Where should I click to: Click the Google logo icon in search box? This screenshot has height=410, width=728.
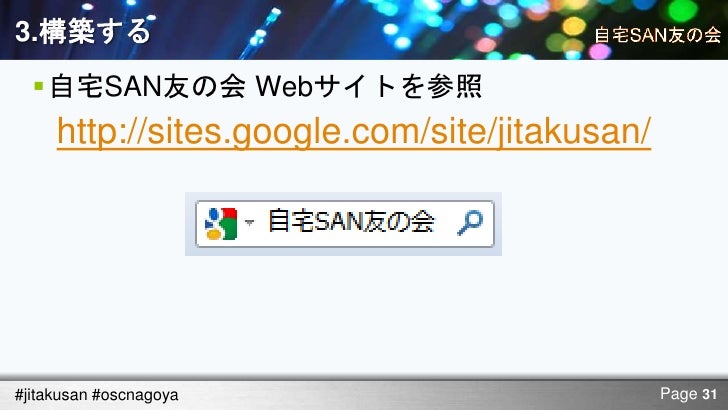[x=221, y=224]
